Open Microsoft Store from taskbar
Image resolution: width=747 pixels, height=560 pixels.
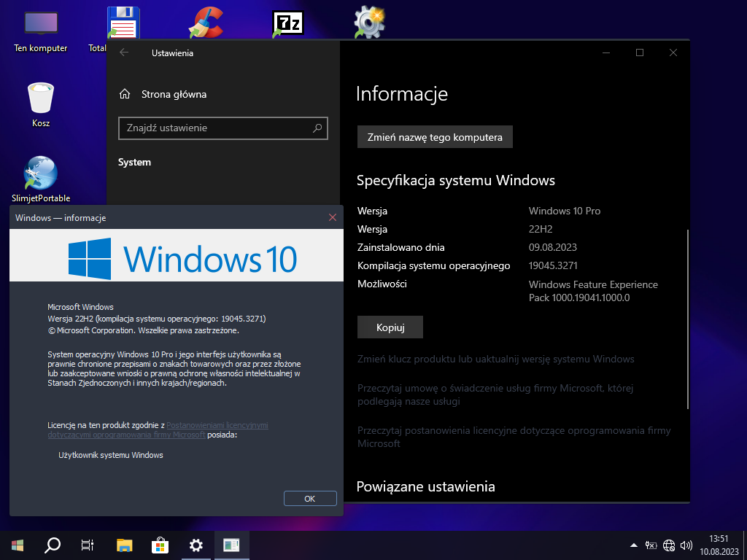coord(160,545)
